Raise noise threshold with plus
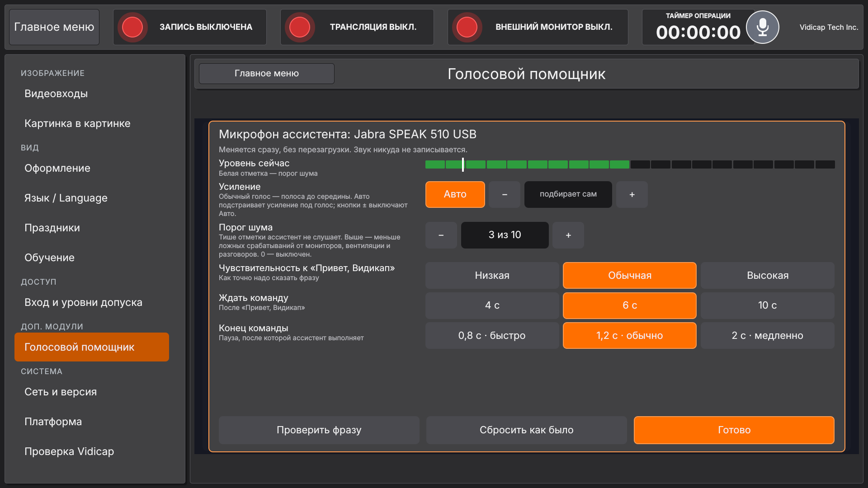The image size is (868, 488). click(568, 235)
